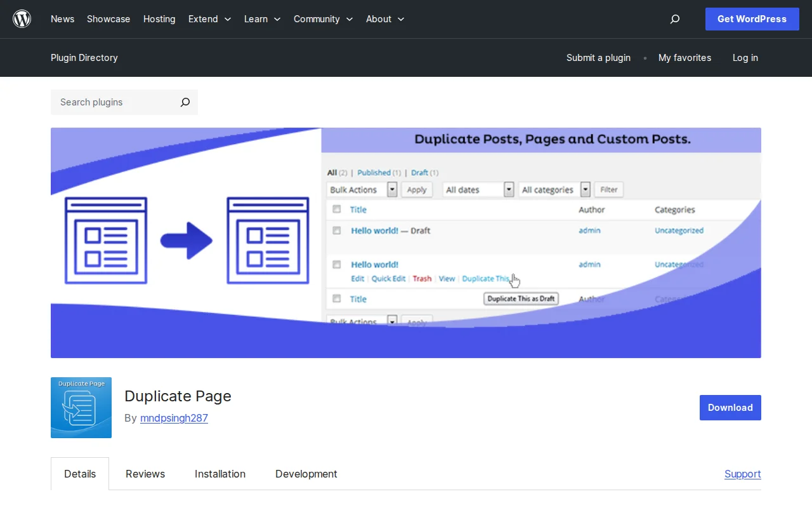
Task: Check the checkbox beside the published Hello world! post
Action: point(336,264)
